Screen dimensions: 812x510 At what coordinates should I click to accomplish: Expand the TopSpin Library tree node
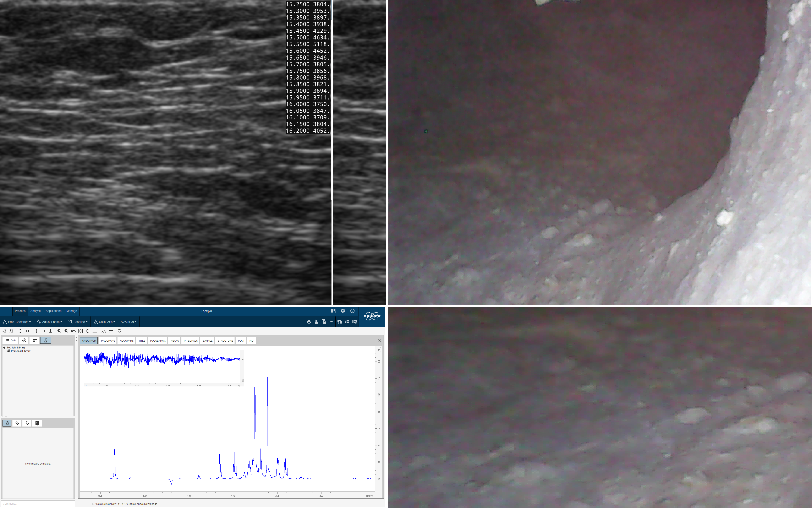click(4, 347)
